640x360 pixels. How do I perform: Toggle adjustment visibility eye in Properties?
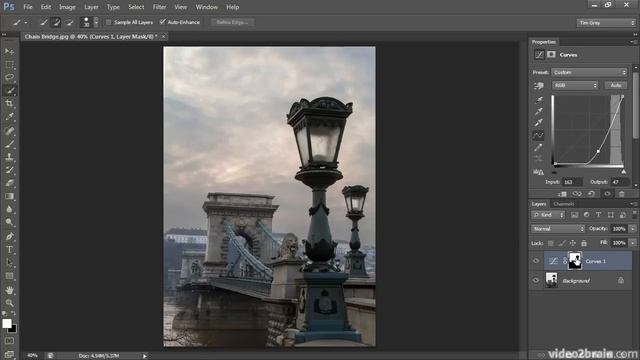[x=607, y=194]
